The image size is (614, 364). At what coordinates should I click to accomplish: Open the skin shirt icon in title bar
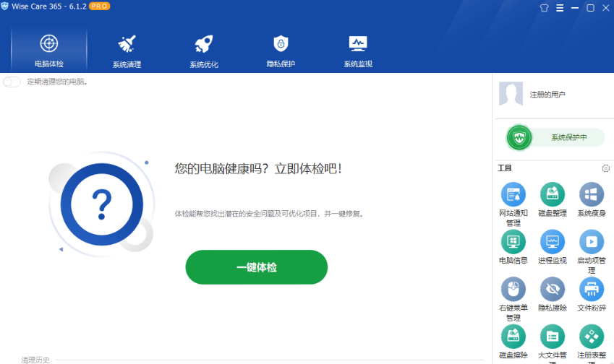point(544,8)
